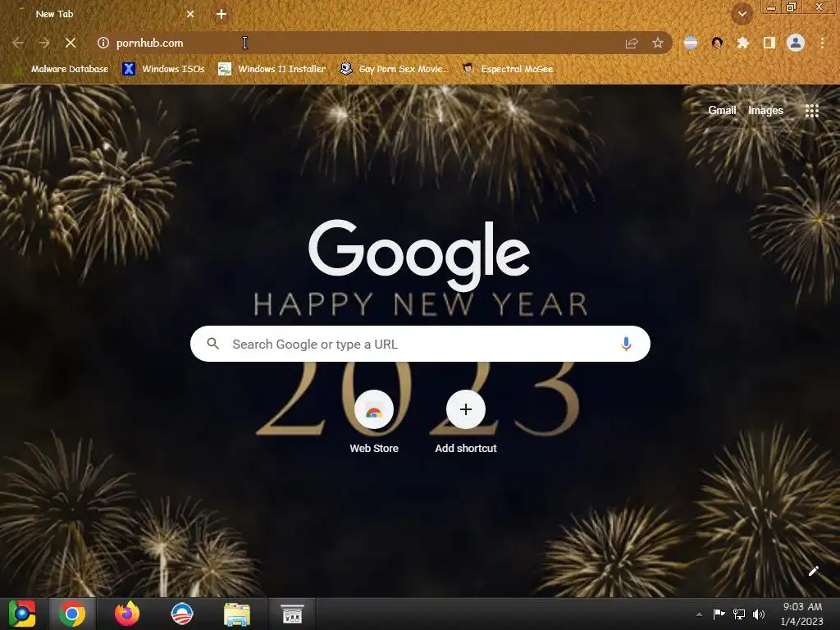Click the striped flag extension icon
The image size is (840, 630).
[691, 43]
